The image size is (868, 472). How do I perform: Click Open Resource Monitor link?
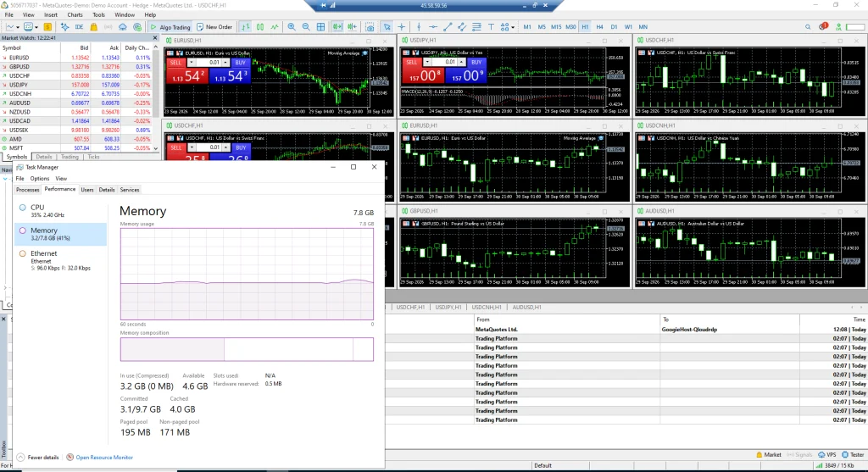point(104,458)
